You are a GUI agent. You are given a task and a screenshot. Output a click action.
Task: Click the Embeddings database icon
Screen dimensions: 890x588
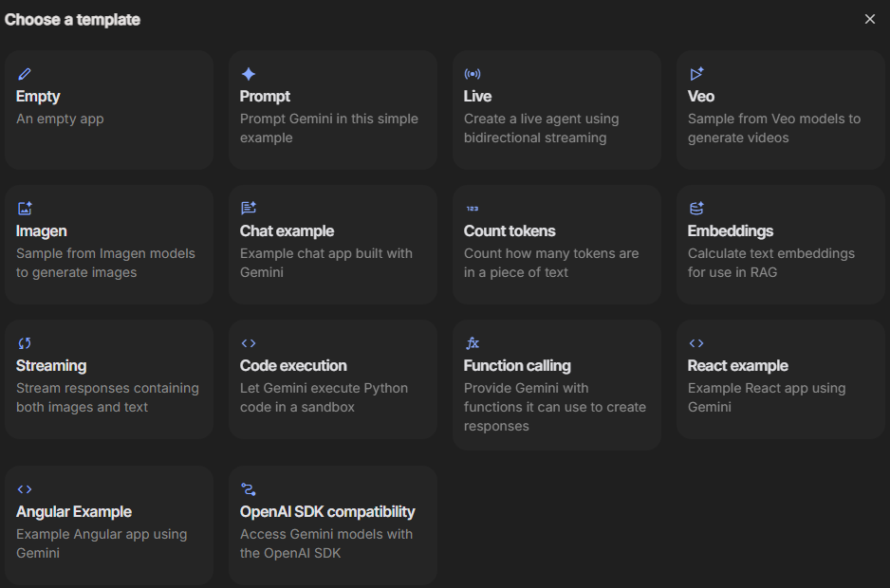pyautogui.click(x=696, y=209)
